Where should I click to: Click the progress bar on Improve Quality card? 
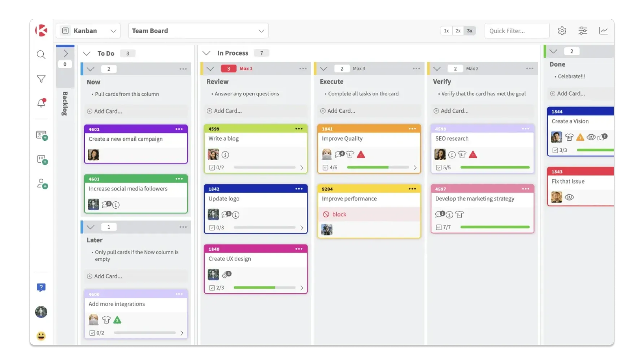coord(378,167)
